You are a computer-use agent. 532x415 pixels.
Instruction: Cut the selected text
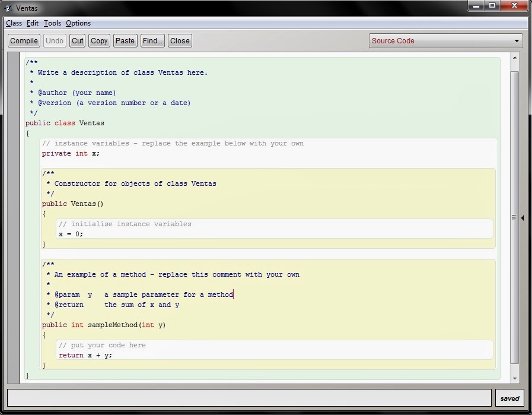coord(78,40)
